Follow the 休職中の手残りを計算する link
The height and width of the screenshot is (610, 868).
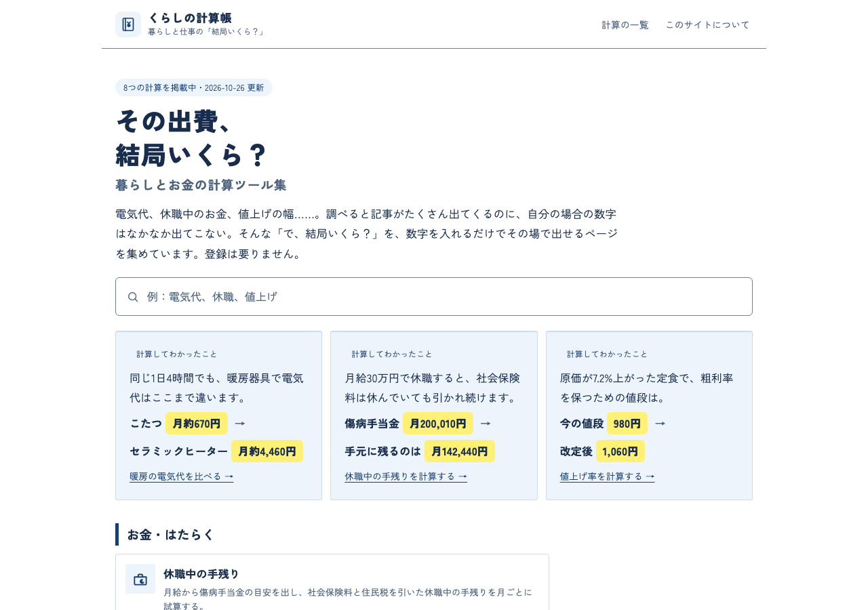click(406, 476)
